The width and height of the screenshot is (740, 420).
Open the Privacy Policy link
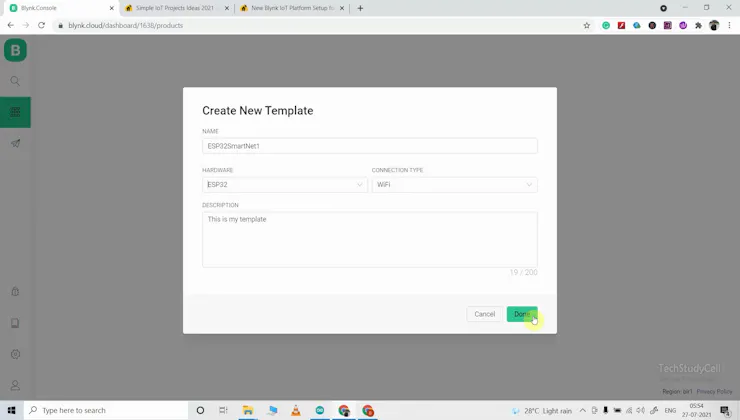tap(714, 391)
